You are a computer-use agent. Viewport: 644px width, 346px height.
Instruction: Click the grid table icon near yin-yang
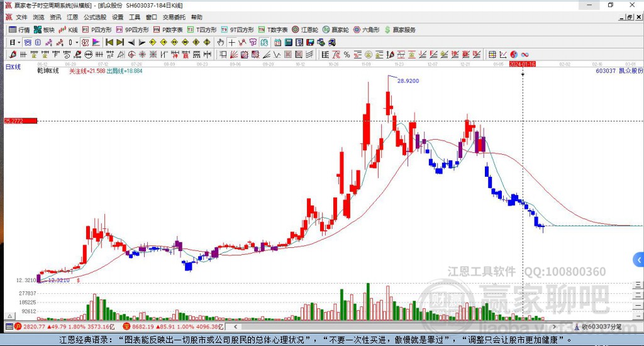(x=492, y=54)
